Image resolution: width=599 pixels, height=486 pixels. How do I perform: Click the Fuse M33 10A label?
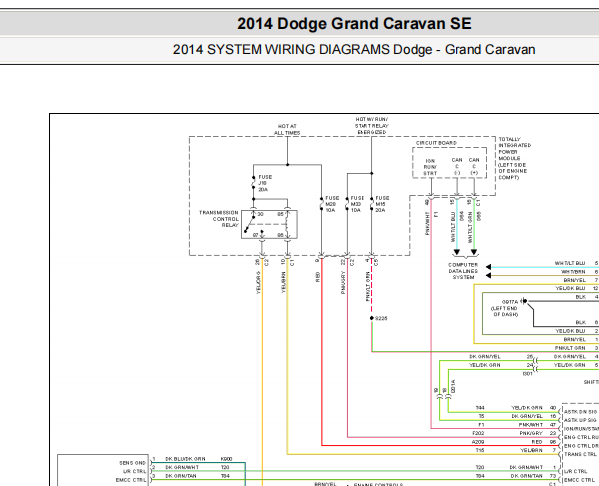(x=357, y=204)
